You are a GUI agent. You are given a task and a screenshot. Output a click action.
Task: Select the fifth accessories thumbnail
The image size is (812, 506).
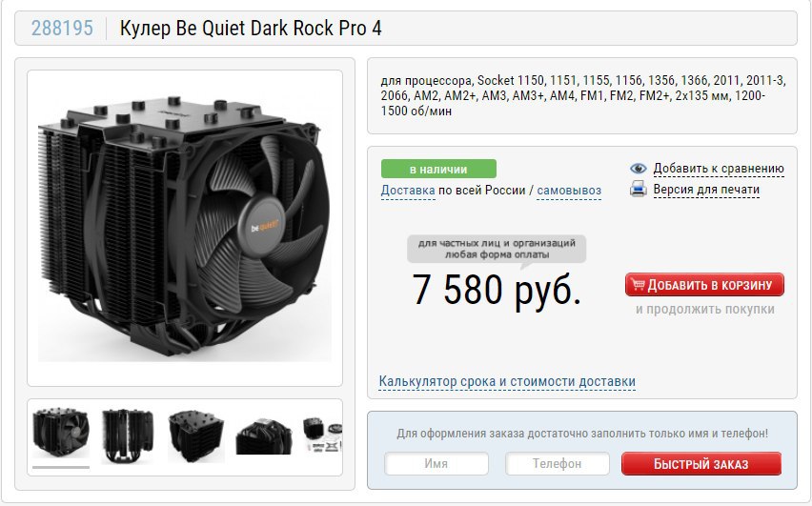click(x=323, y=435)
